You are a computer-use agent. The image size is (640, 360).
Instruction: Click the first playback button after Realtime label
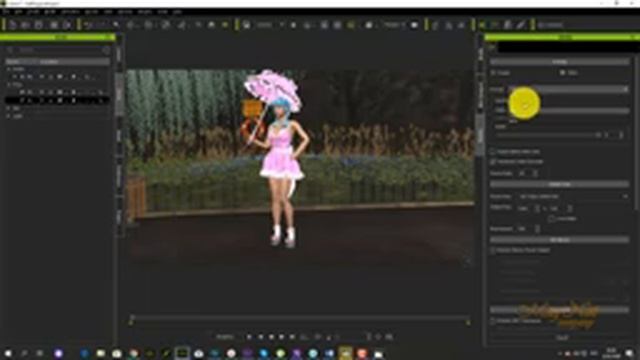point(249,337)
